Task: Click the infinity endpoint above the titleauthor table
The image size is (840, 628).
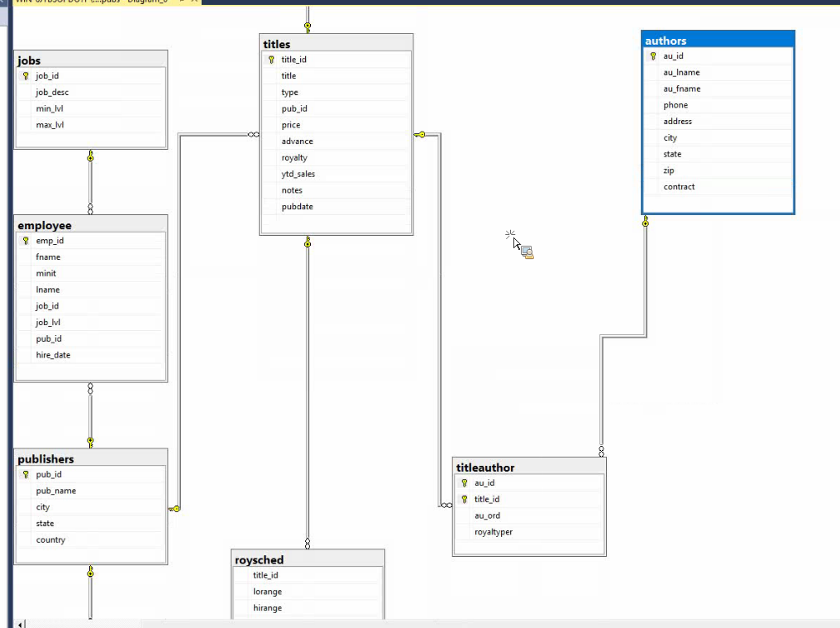Action: pos(602,451)
